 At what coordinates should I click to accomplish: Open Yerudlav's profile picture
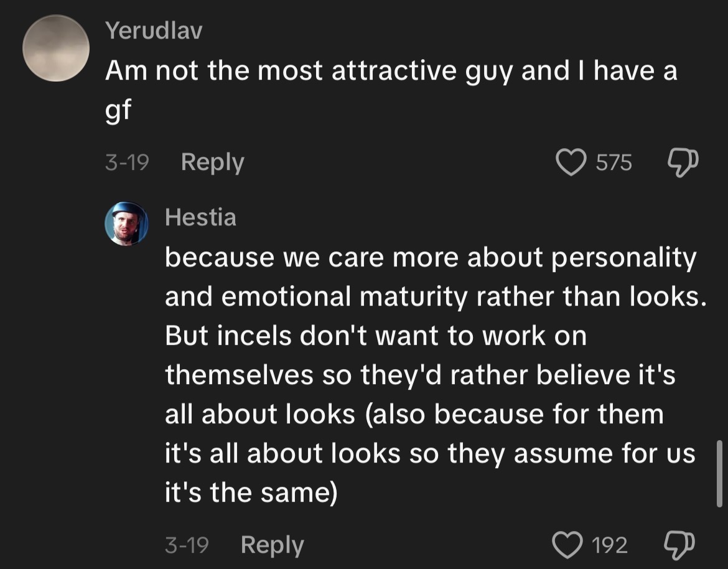56,49
